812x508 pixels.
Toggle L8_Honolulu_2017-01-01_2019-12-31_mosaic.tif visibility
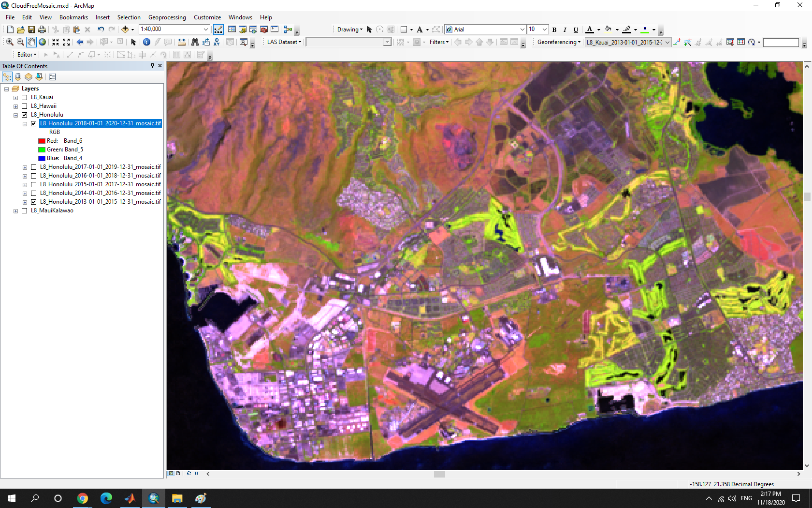34,167
